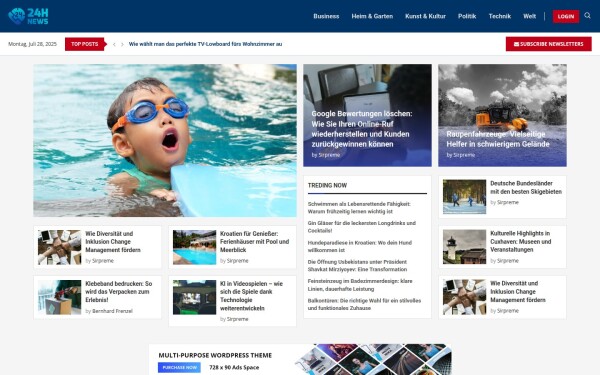600x375 pixels.
Task: Open trending Hundeparadiese in Kroatien
Action: pyautogui.click(x=360, y=246)
